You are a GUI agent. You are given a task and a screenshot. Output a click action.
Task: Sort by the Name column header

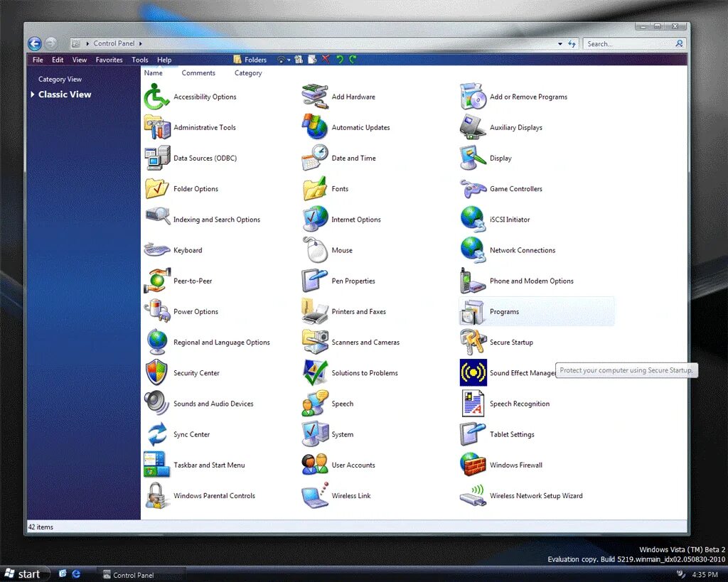[154, 73]
